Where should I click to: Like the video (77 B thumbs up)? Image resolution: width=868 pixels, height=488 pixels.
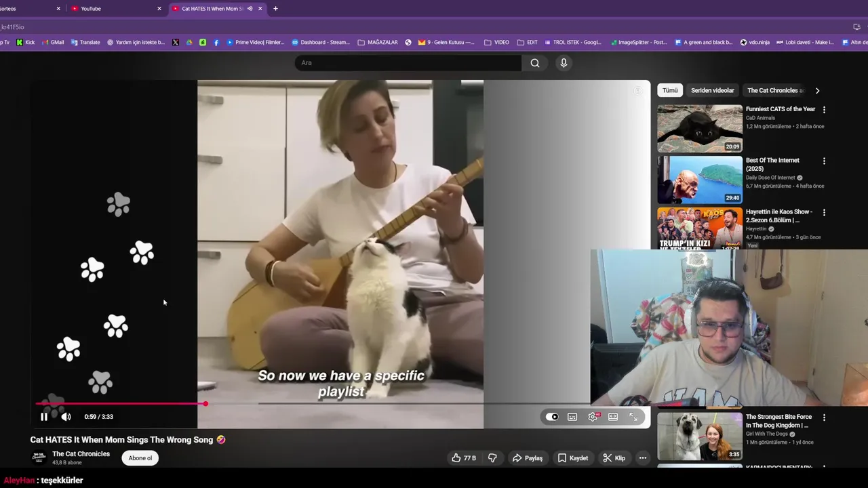coord(464,458)
